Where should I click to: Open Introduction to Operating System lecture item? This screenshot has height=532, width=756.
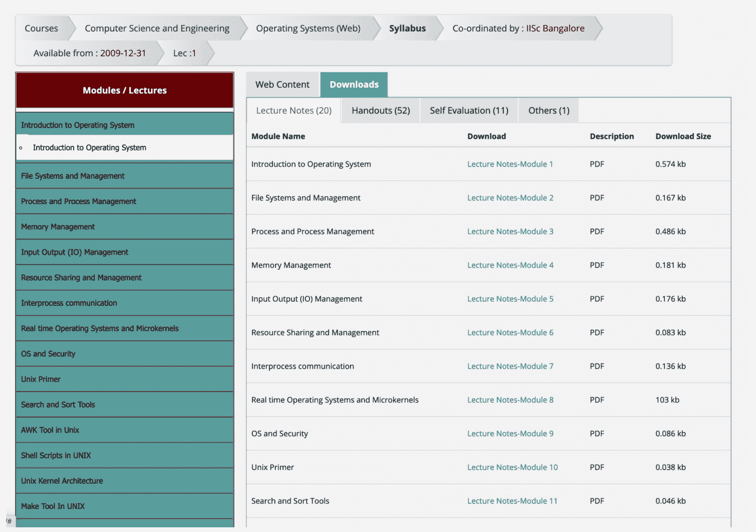(x=89, y=148)
